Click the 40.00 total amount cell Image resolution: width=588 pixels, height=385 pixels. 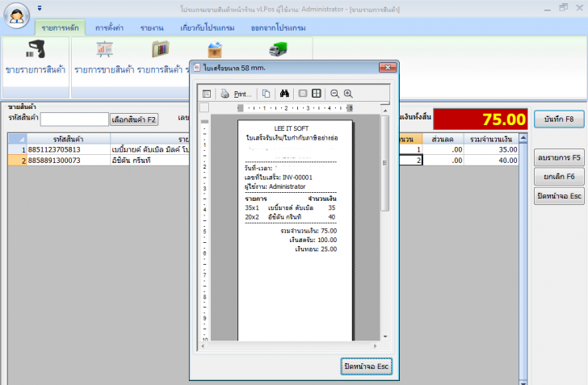click(x=491, y=161)
